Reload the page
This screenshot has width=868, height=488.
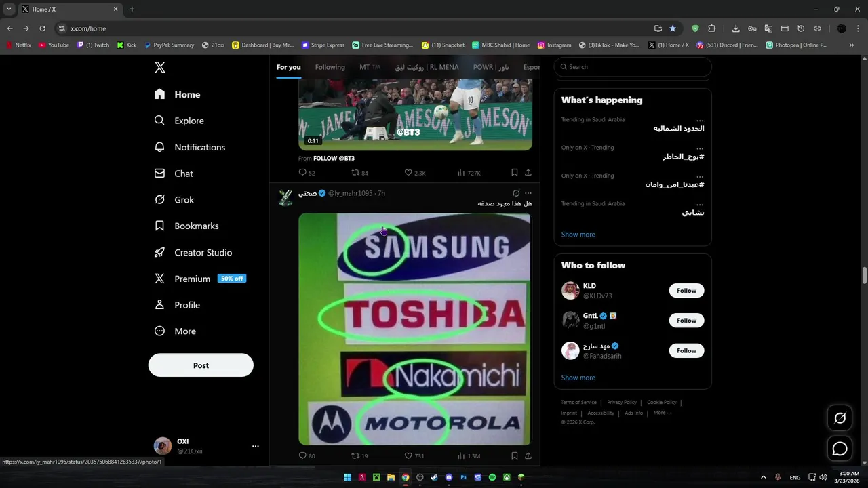tap(42, 28)
